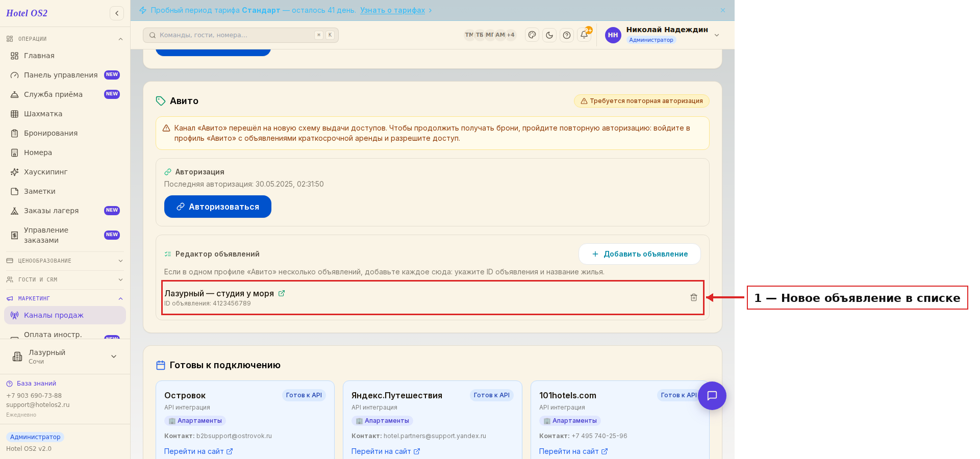Open the help question mark icon
This screenshot has width=980, height=459.
tap(567, 35)
